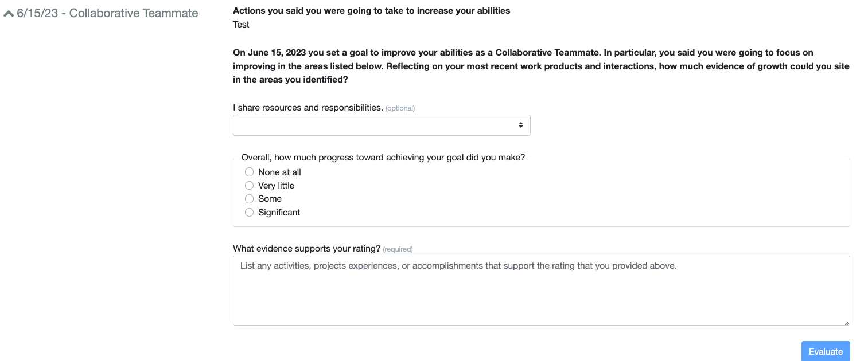Grab the evidence text area resize handle
868x361 pixels.
[847, 323]
